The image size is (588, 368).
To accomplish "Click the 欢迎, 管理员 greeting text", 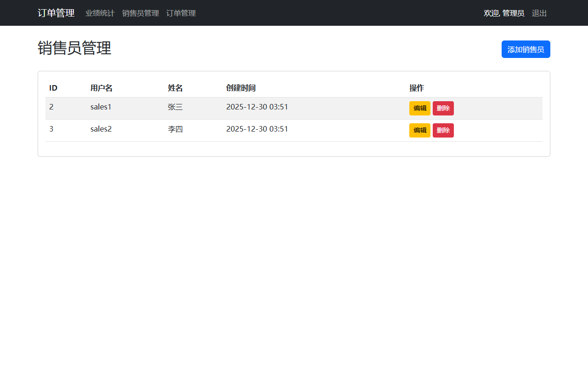I will click(x=504, y=13).
